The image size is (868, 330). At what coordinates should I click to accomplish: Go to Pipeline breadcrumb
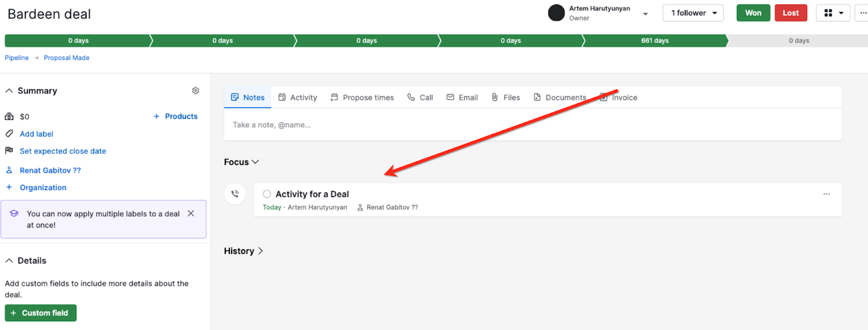click(x=17, y=58)
